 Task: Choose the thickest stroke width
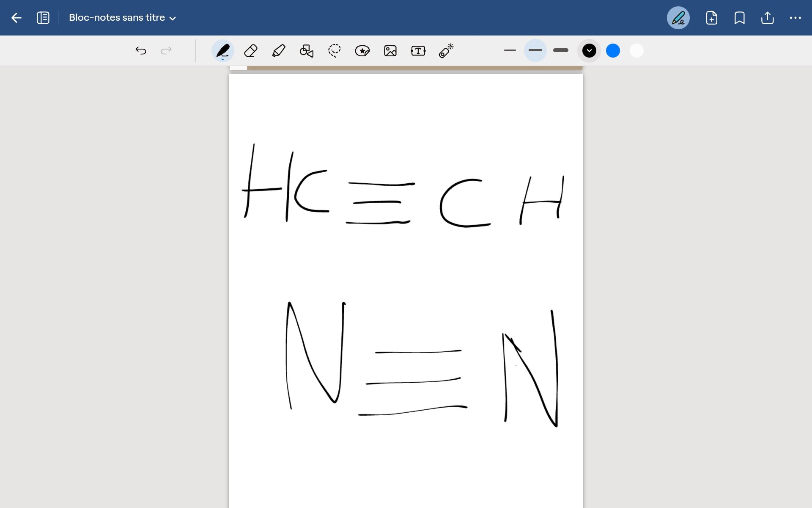(561, 50)
